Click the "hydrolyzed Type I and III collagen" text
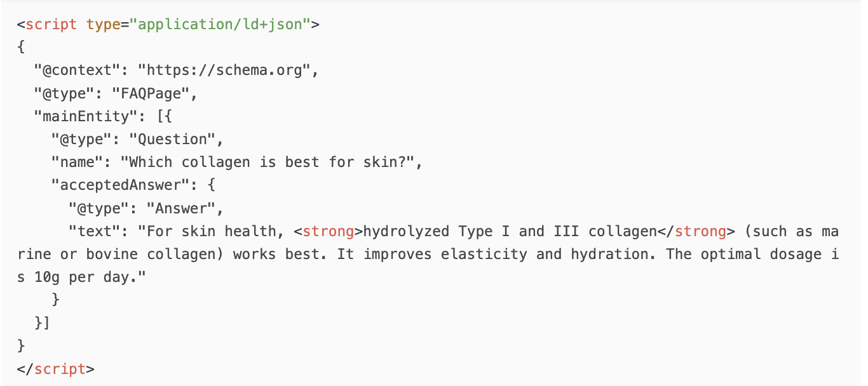This screenshot has width=868, height=386. (x=510, y=231)
